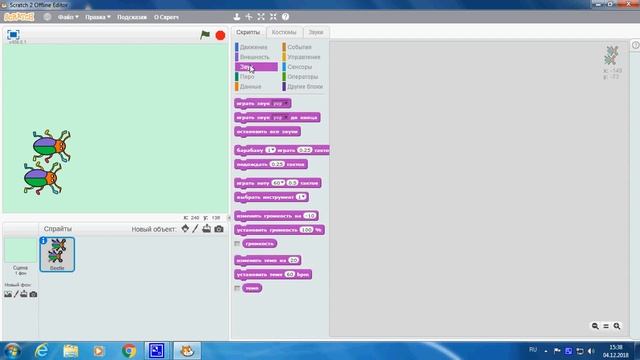The width and height of the screenshot is (640, 360).
Task: Reset the scripts area zoom
Action: (606, 326)
